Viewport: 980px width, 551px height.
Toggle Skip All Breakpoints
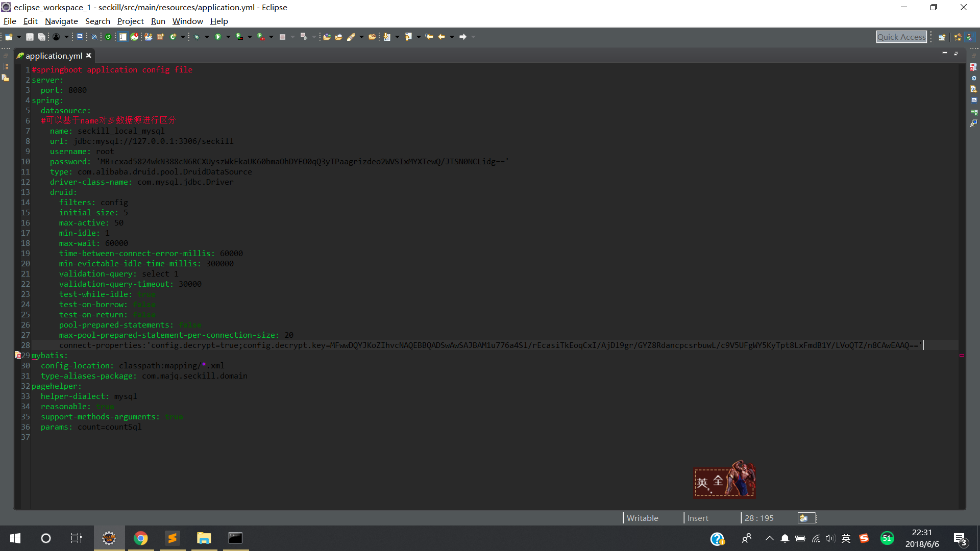pos(94,36)
